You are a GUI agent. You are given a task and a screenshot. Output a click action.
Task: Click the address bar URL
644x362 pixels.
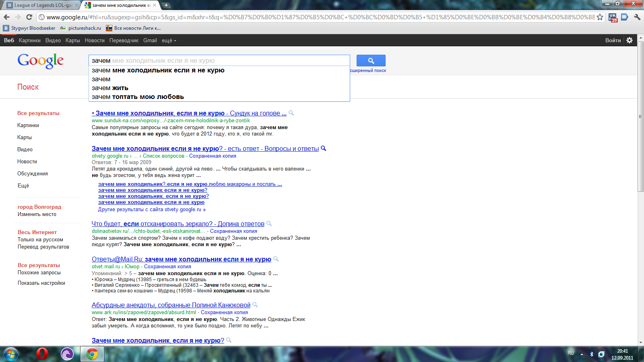[320, 17]
